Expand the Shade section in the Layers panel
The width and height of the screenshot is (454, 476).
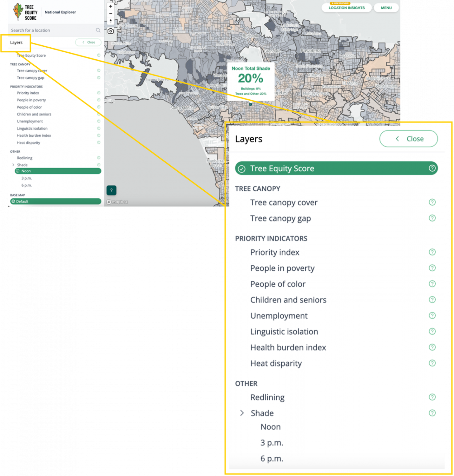[242, 413]
